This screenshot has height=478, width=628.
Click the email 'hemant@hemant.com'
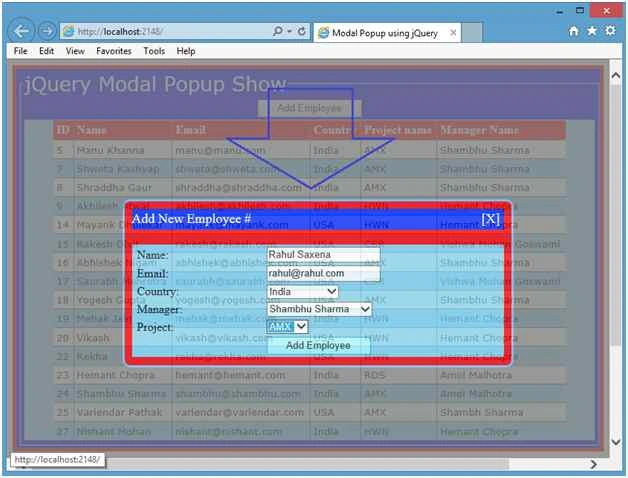coord(230,375)
